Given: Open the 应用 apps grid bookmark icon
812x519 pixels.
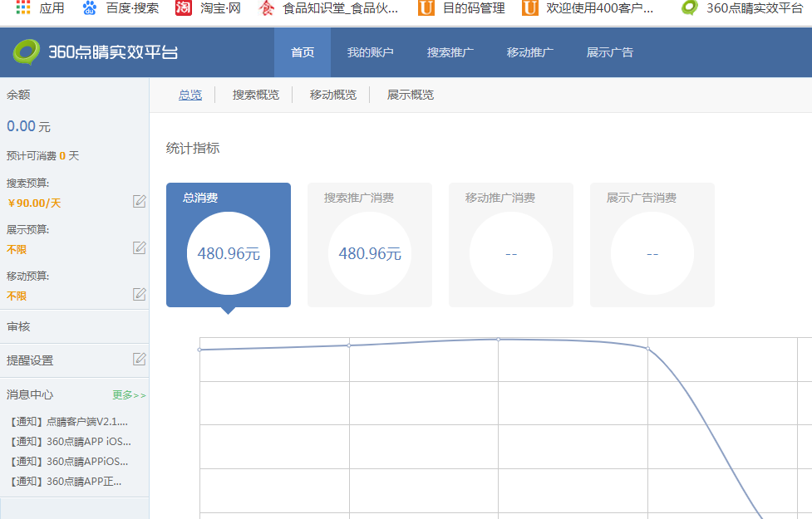Looking at the screenshot, I should click(x=22, y=7).
